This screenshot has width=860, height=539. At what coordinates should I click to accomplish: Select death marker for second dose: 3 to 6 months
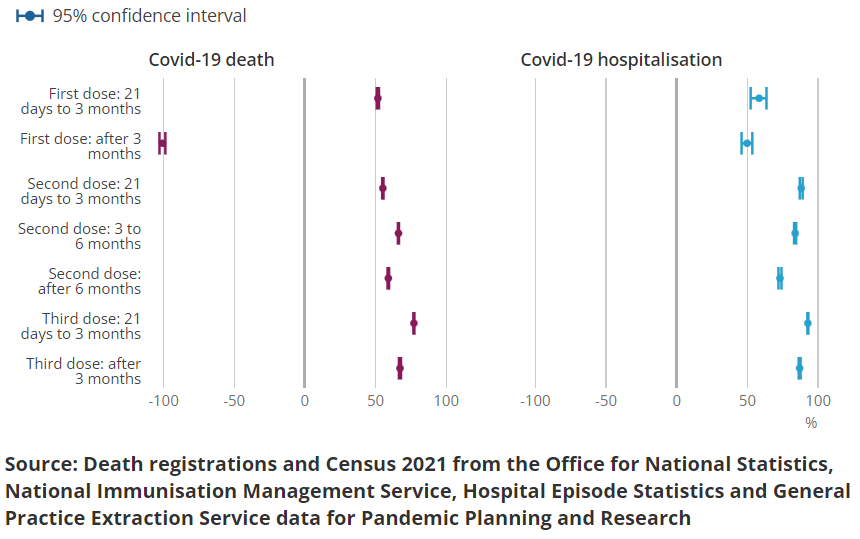click(x=398, y=234)
